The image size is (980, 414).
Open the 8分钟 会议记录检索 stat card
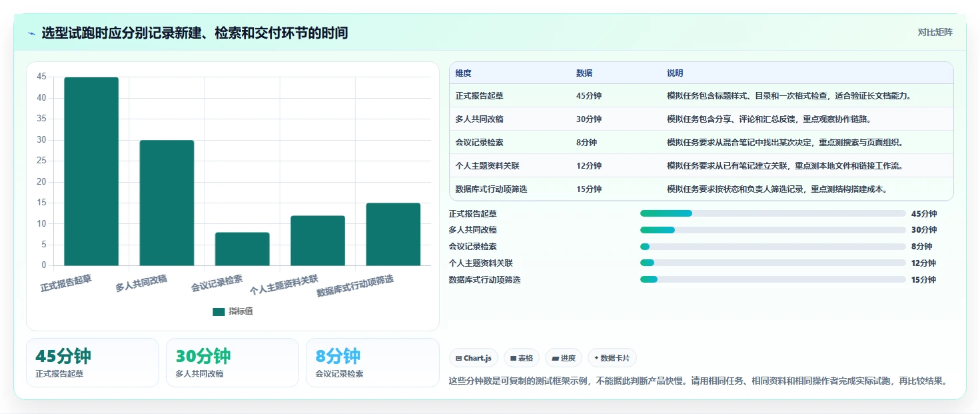click(372, 363)
